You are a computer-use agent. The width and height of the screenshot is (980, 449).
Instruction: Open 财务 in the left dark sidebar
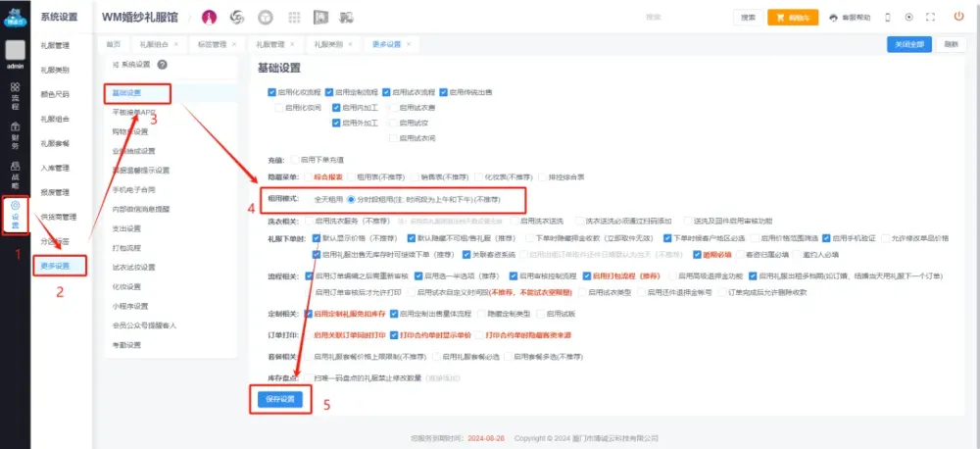15,132
